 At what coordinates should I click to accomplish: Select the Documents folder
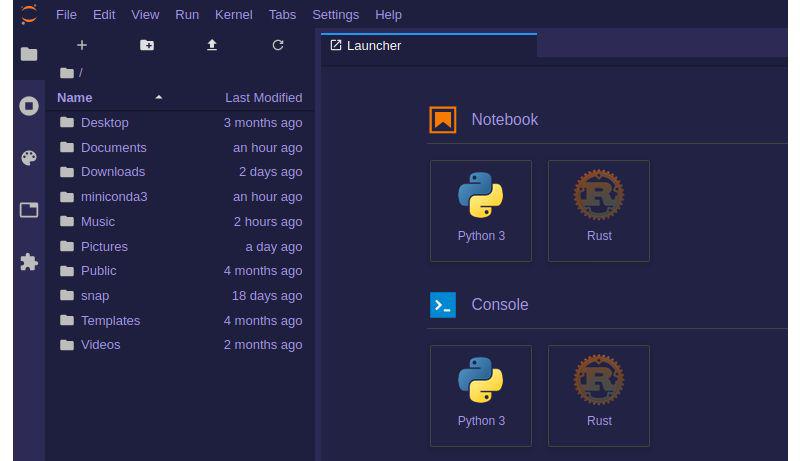pos(181,147)
